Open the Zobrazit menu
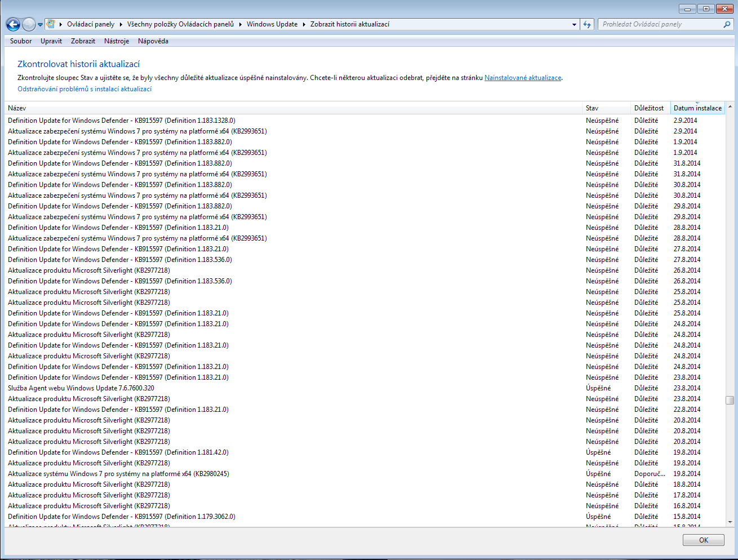 coord(83,41)
